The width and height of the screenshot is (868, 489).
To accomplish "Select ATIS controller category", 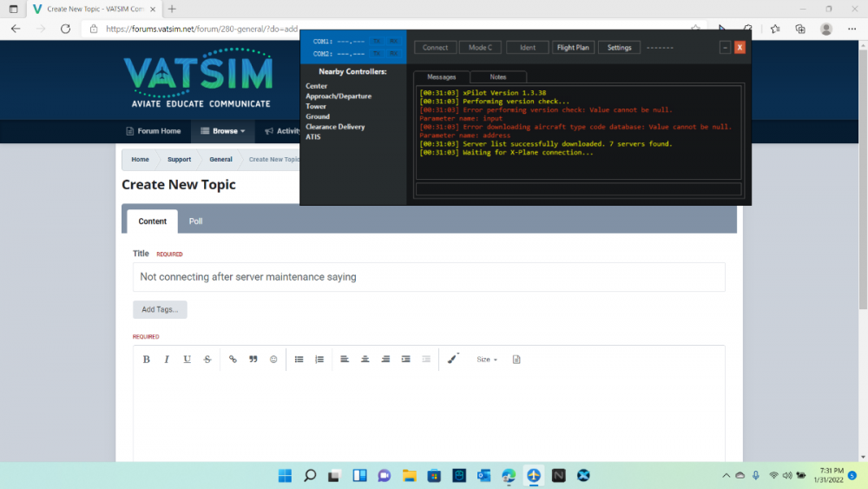I will coord(312,136).
